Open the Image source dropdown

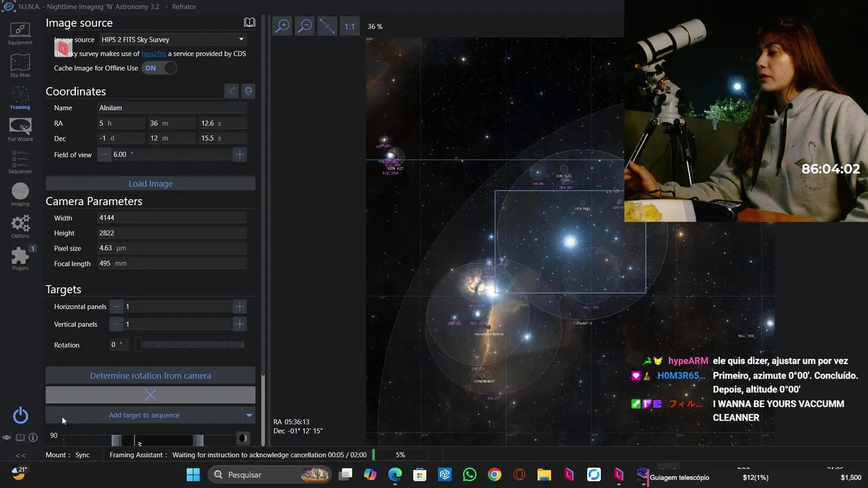tap(173, 39)
